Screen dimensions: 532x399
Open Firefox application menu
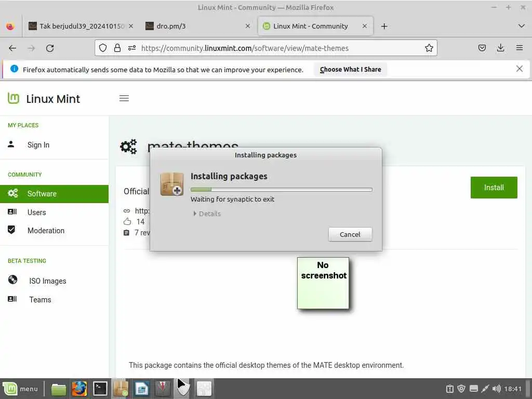(x=519, y=48)
